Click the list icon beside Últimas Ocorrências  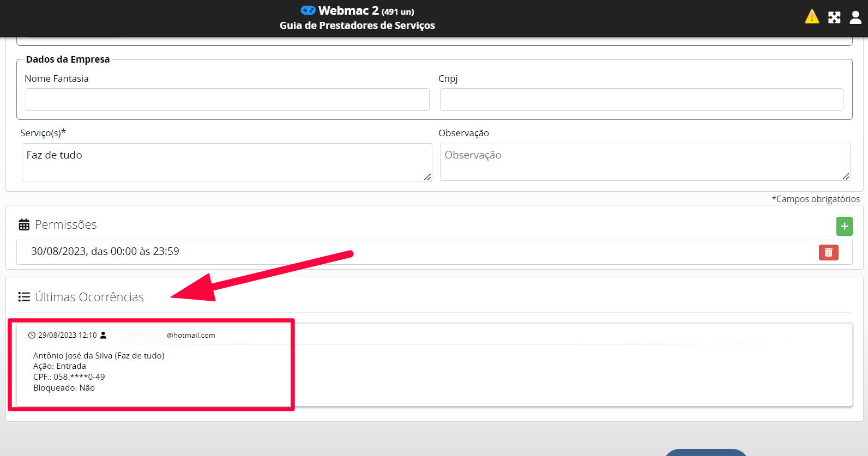(x=24, y=297)
